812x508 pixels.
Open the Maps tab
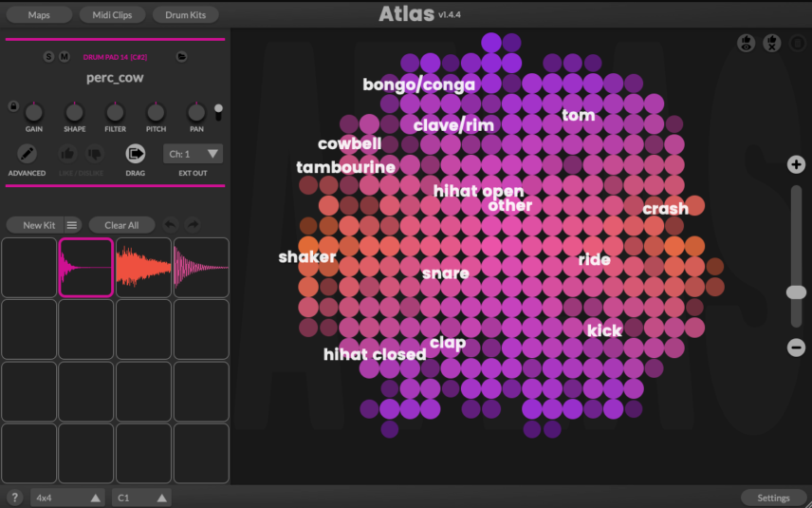point(39,14)
